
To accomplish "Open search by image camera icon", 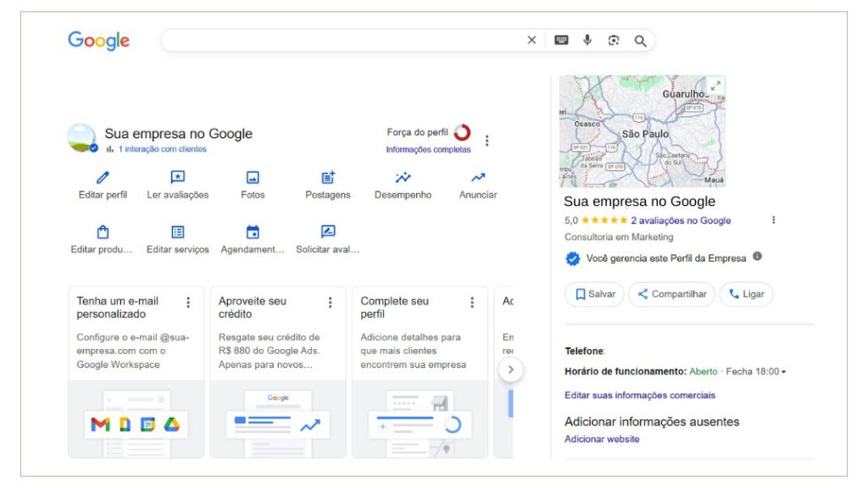I will (x=614, y=41).
